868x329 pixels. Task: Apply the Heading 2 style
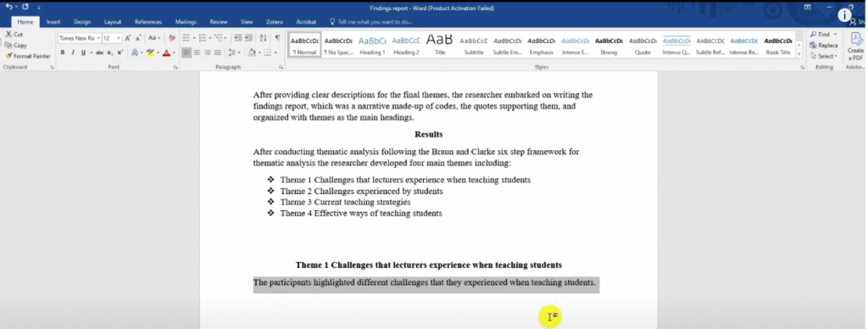(x=406, y=46)
